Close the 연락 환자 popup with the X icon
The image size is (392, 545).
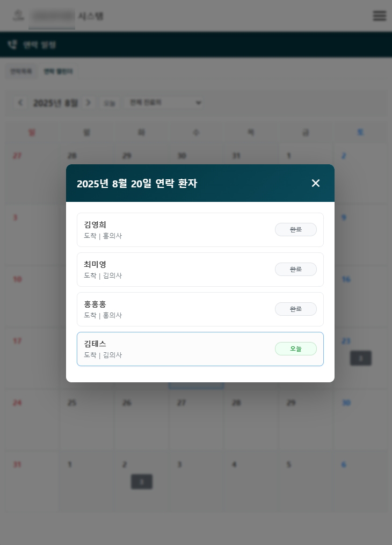click(x=315, y=183)
